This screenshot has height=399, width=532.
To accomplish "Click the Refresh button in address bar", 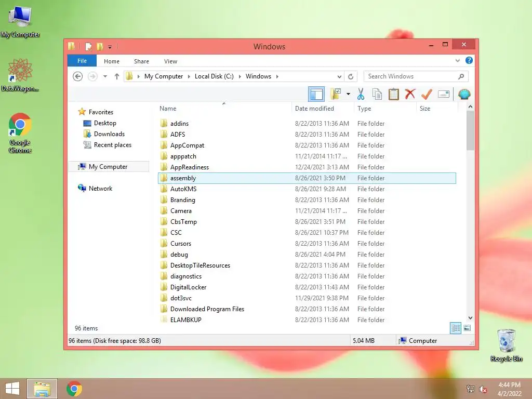I will click(x=351, y=76).
